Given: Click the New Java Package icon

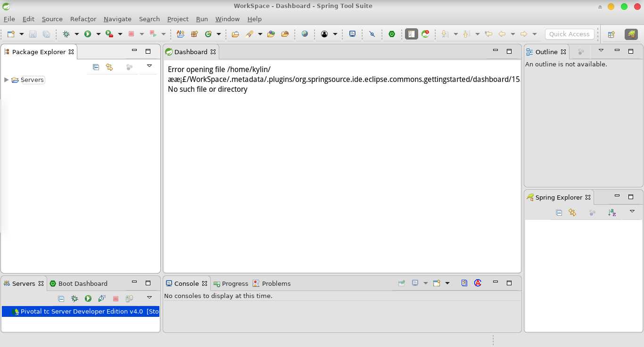Looking at the screenshot, I should (194, 34).
